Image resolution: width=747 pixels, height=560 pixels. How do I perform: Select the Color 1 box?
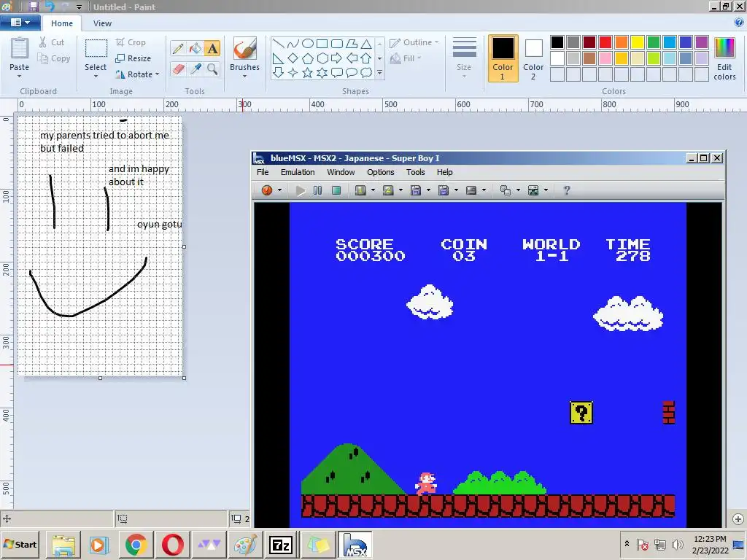503,58
